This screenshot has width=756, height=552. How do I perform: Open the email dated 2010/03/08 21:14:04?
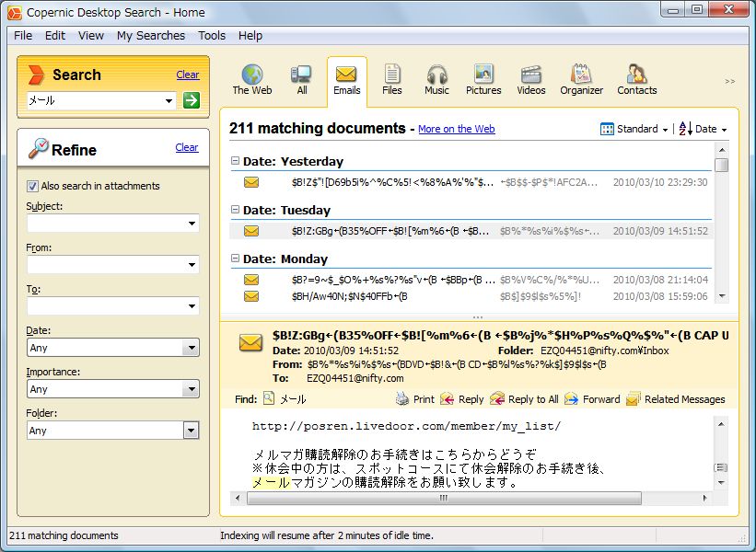click(x=471, y=280)
